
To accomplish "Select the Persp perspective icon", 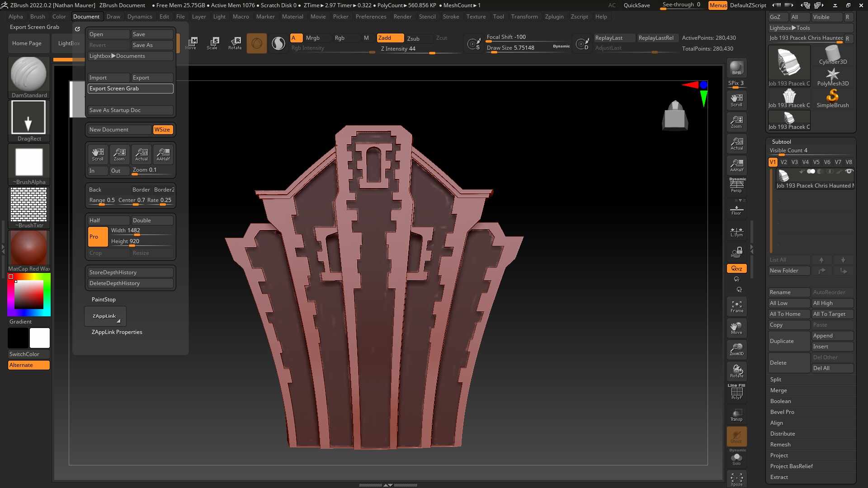I will (736, 185).
